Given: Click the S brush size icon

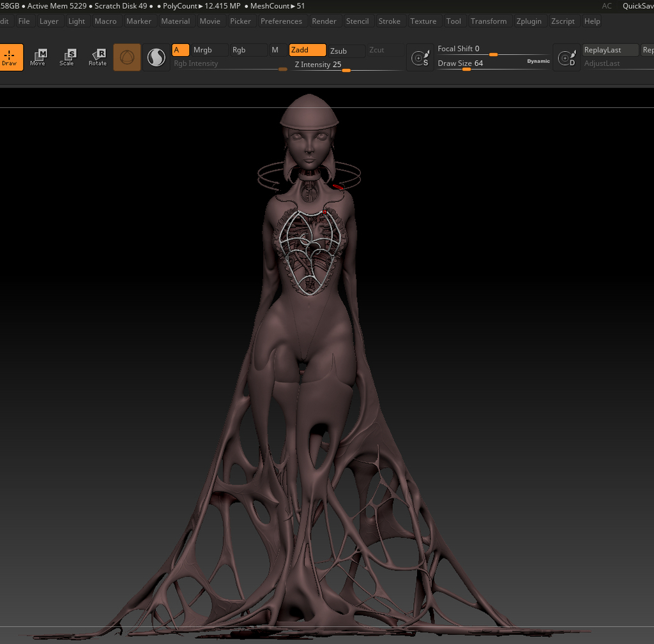Looking at the screenshot, I should point(420,58).
